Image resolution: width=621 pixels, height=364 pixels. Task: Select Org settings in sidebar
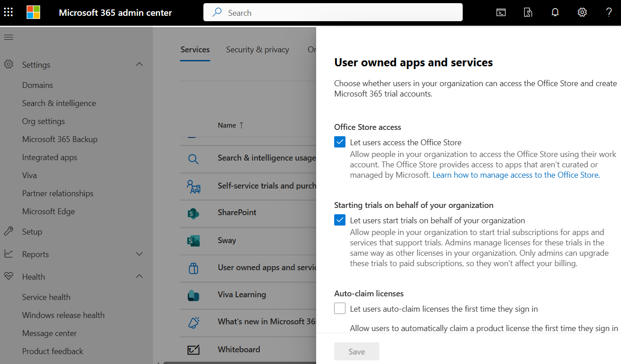pyautogui.click(x=43, y=121)
